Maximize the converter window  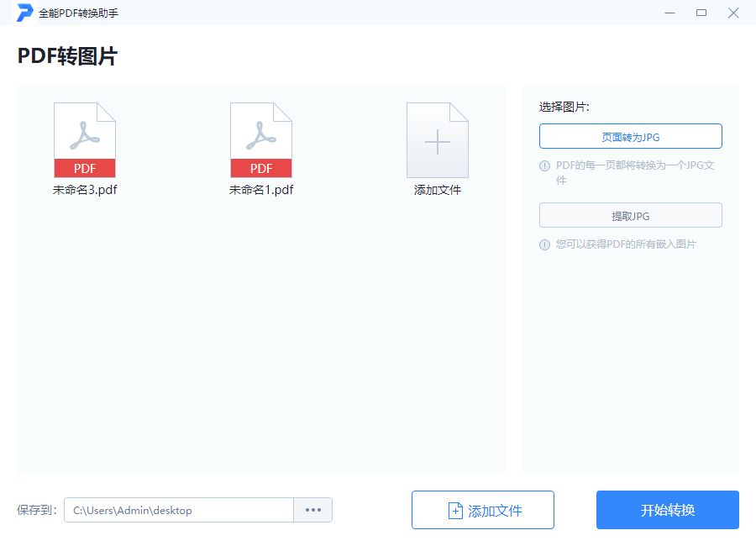click(x=701, y=13)
